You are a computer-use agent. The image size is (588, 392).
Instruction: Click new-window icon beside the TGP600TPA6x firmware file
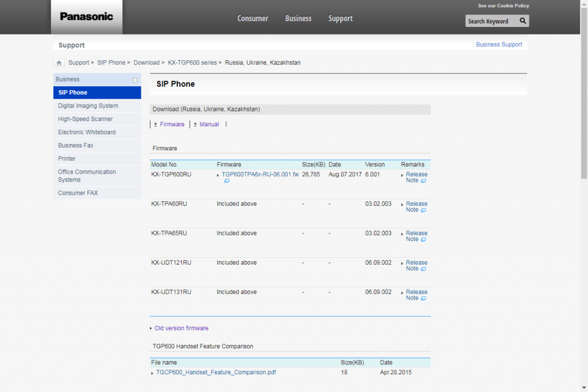click(227, 181)
